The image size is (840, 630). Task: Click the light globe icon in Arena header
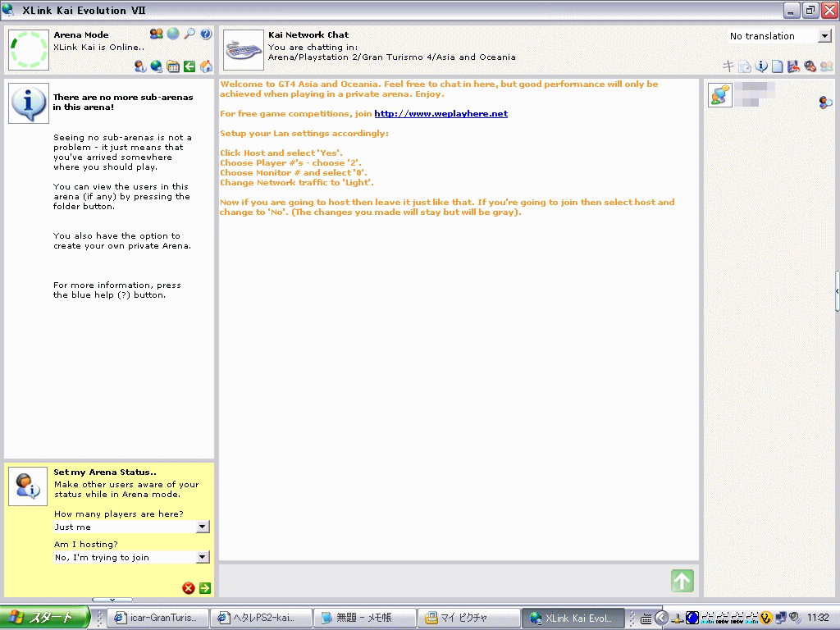(x=173, y=34)
